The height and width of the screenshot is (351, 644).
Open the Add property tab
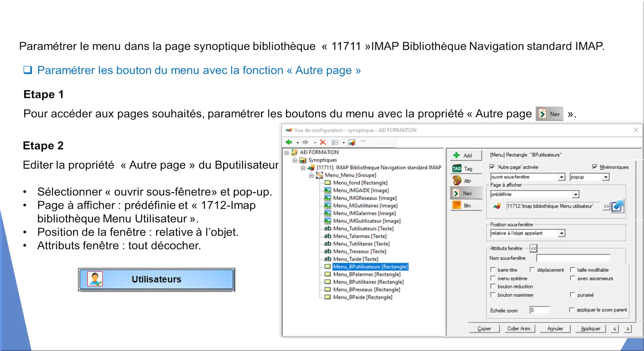coord(466,155)
